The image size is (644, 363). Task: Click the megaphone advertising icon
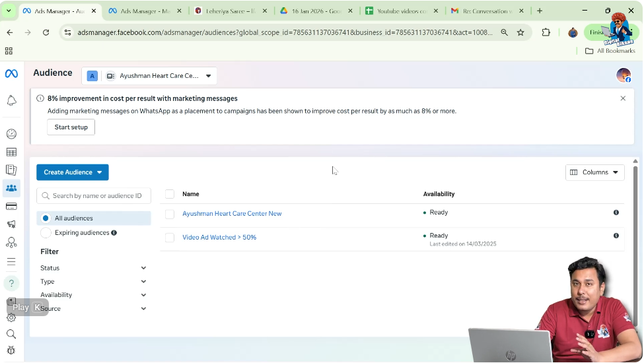click(x=11, y=224)
